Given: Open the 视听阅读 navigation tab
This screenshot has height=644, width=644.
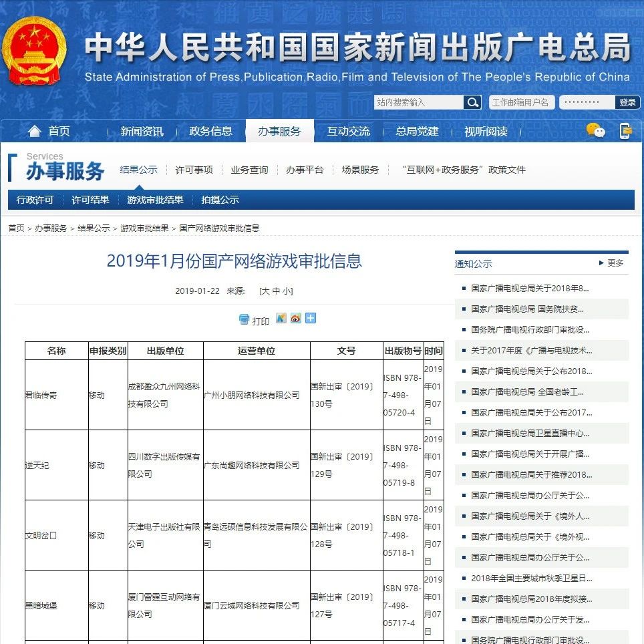Looking at the screenshot, I should coord(486,131).
